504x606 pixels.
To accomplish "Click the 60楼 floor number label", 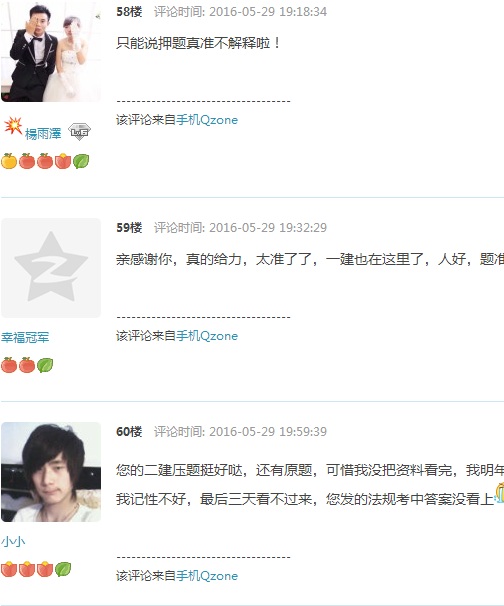I will 129,431.
